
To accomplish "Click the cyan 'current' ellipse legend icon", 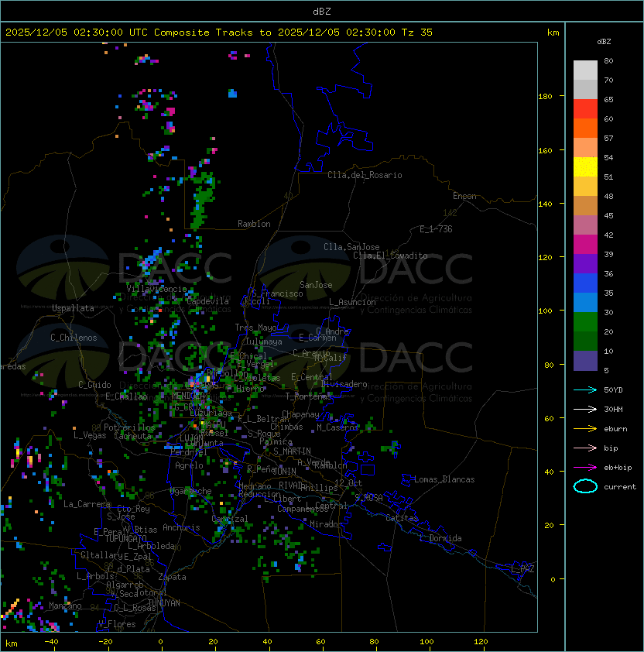I will (585, 486).
